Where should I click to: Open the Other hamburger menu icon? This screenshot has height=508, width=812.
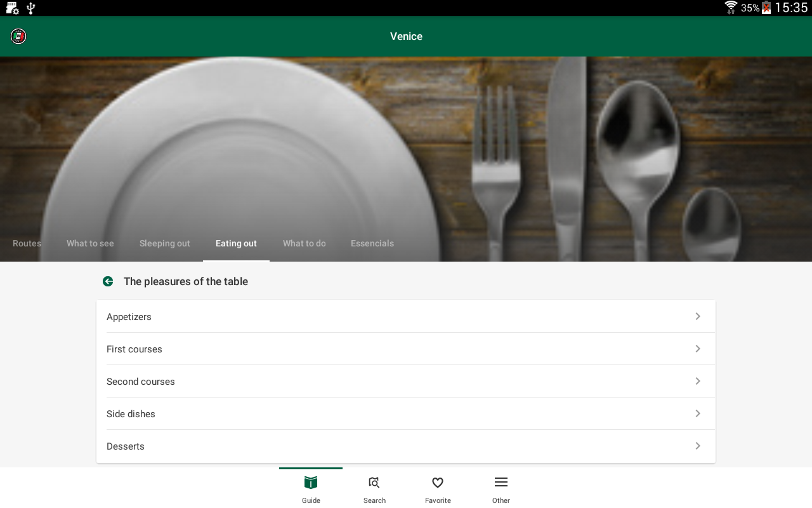point(501,482)
